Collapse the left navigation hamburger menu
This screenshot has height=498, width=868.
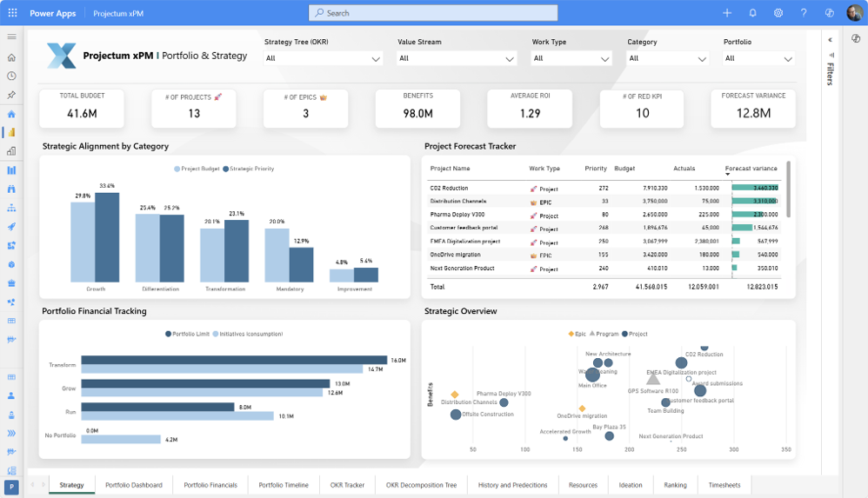[11, 37]
